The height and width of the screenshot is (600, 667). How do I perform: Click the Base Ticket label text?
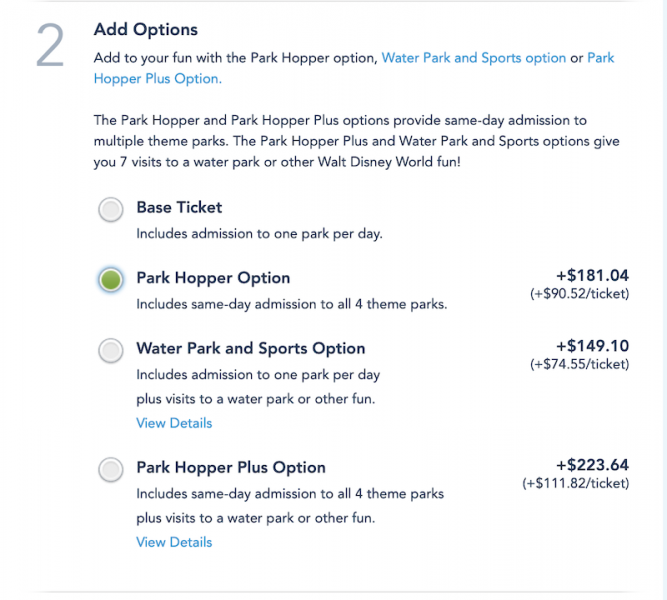(x=179, y=208)
